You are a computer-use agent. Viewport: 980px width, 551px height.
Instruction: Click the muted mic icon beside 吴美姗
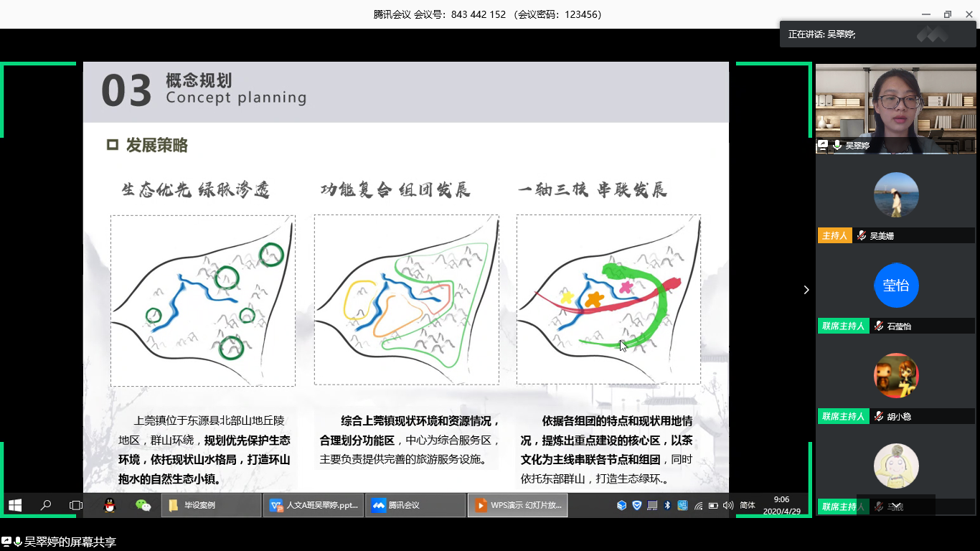click(x=862, y=236)
